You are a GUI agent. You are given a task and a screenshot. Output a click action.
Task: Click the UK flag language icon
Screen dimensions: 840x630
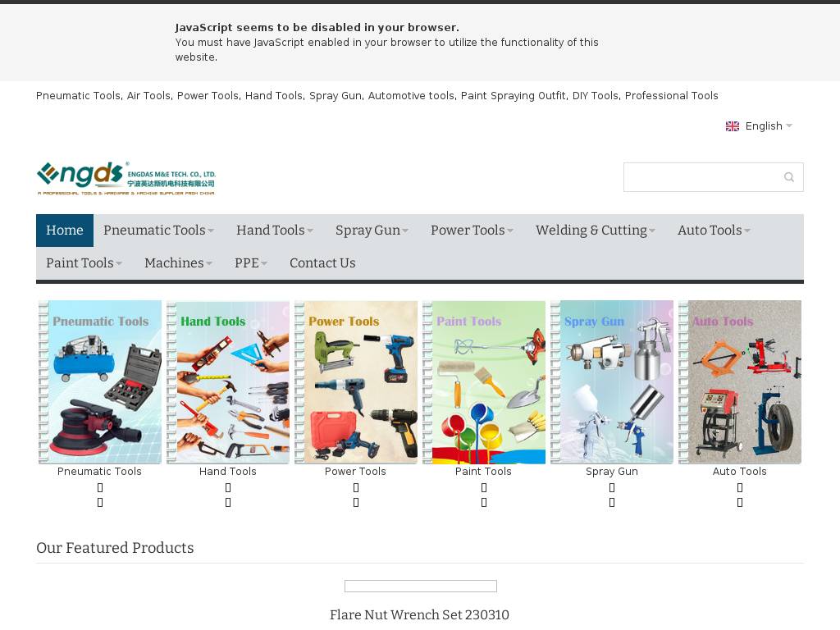coord(733,126)
